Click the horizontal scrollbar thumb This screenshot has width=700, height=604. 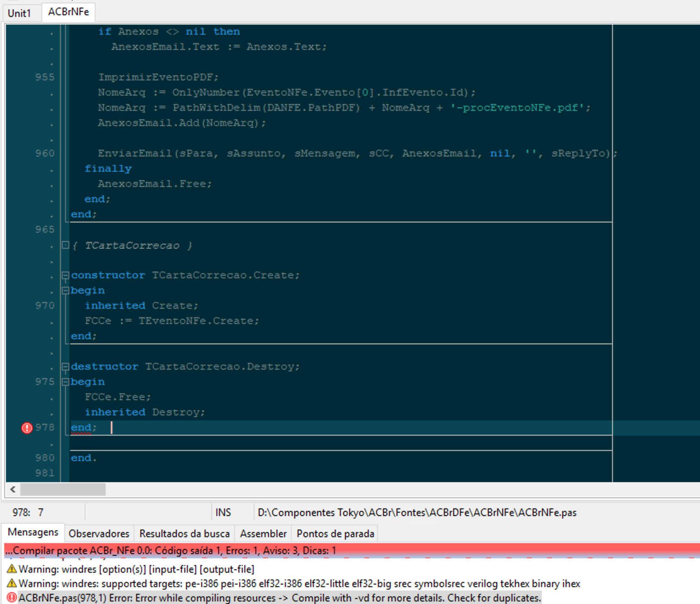pos(63,489)
